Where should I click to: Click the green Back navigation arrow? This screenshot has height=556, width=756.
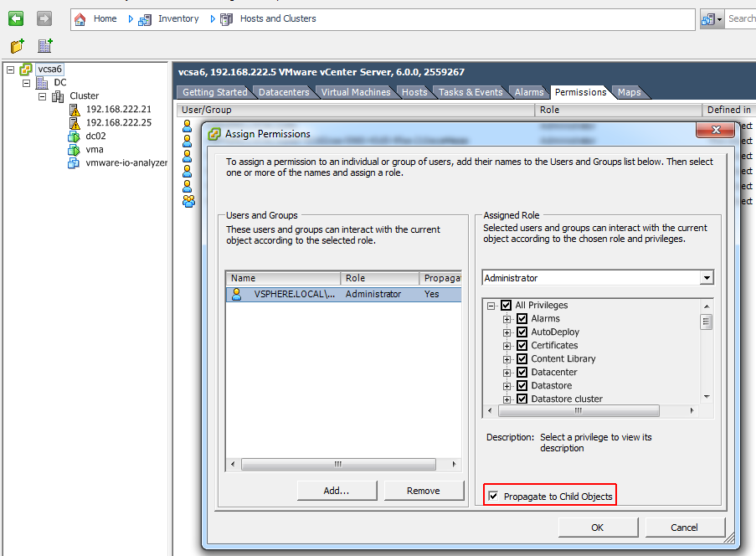coord(16,18)
